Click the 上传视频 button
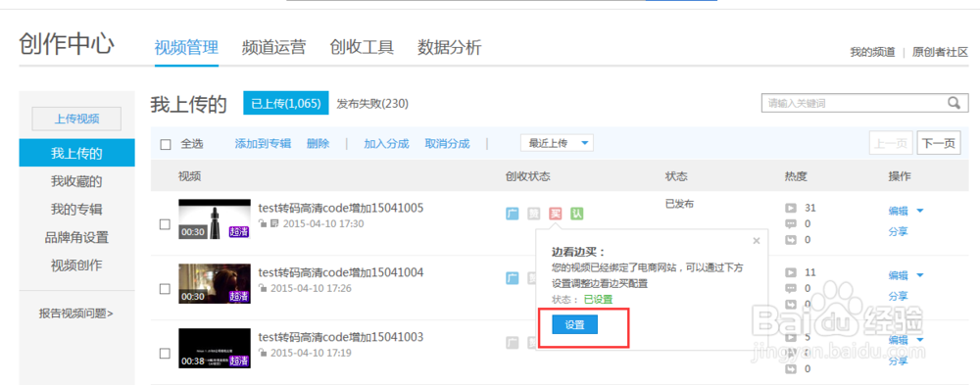This screenshot has height=385, width=980. (76, 119)
